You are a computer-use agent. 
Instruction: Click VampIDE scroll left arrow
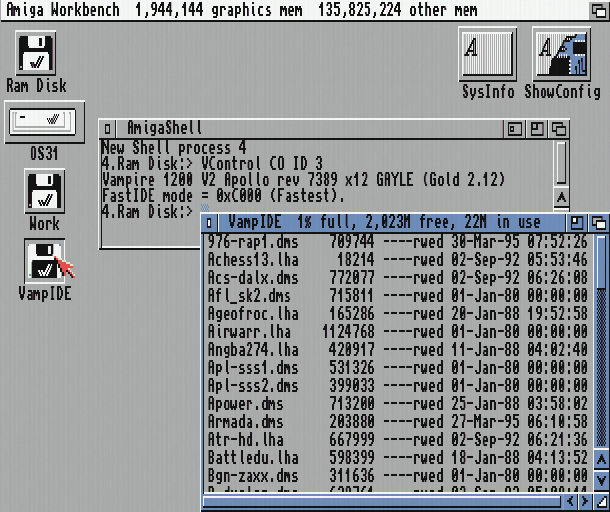coord(570,501)
